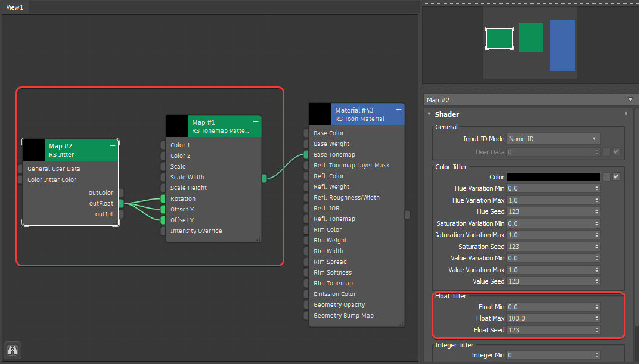
Task: Collapse the Material #43 node
Action: click(399, 110)
